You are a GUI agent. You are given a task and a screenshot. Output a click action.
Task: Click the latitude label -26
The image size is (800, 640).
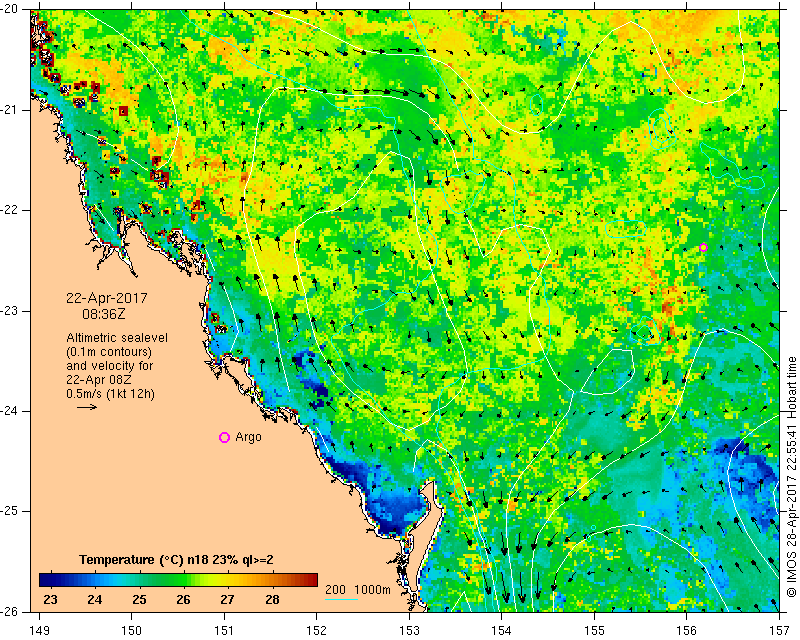pyautogui.click(x=9, y=611)
